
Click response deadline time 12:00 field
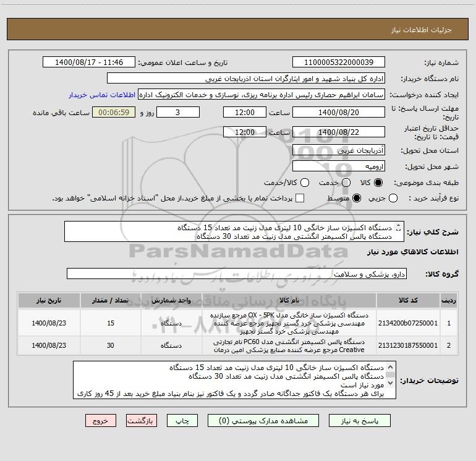click(x=245, y=112)
